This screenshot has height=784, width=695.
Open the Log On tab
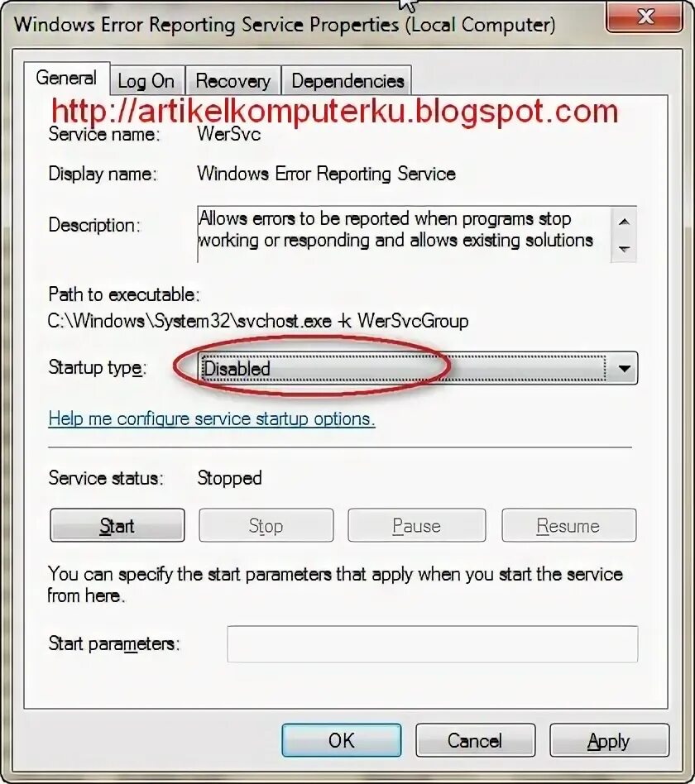click(x=147, y=80)
